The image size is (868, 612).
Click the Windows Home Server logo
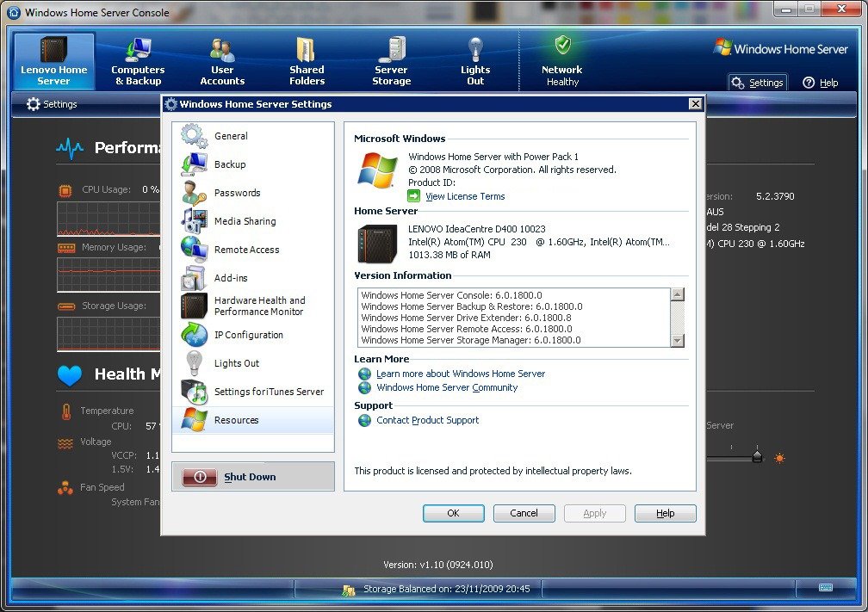(780, 48)
